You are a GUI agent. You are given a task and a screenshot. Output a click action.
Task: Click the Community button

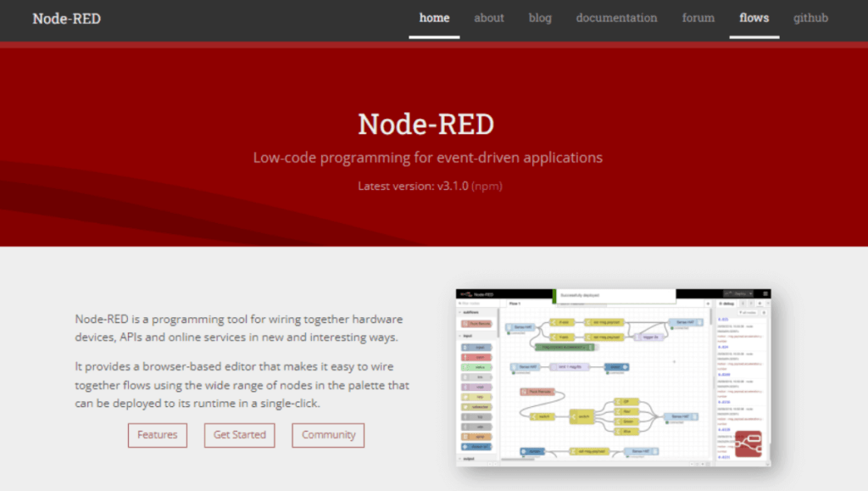pyautogui.click(x=327, y=435)
